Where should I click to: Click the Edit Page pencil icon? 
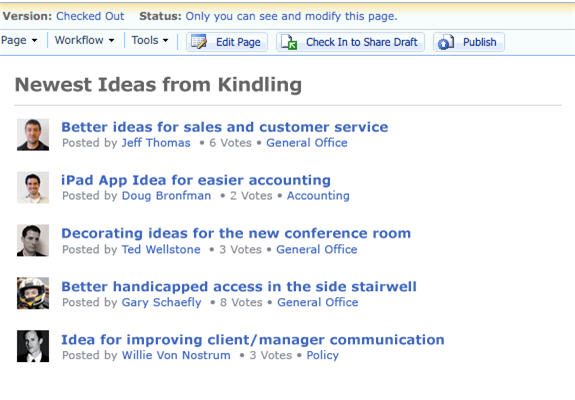point(199,42)
